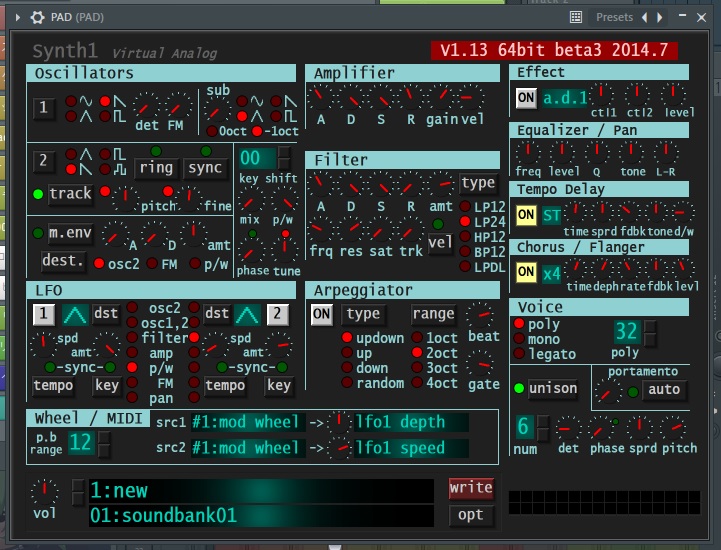Toggle the unison button
This screenshot has width=721, height=550.
[552, 389]
